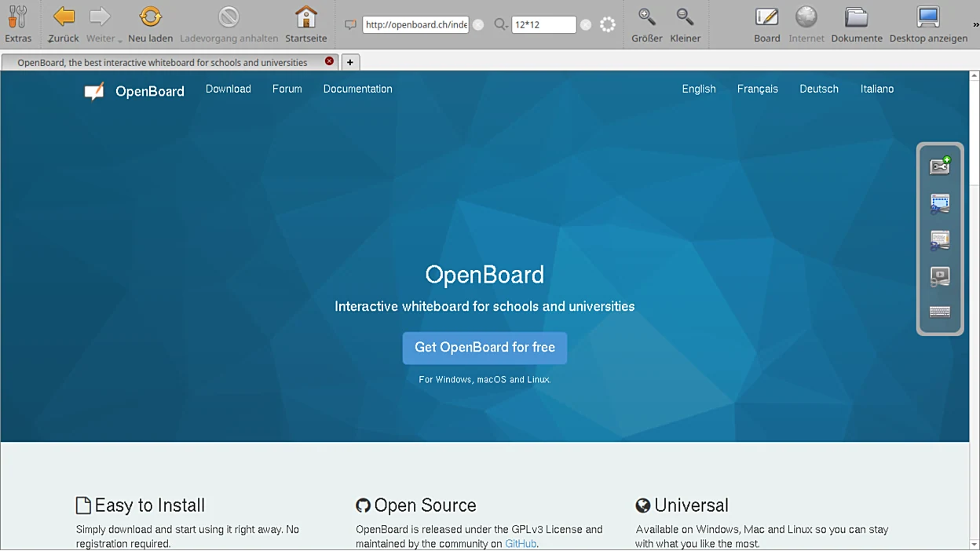Open a new tab with plus button

click(350, 62)
